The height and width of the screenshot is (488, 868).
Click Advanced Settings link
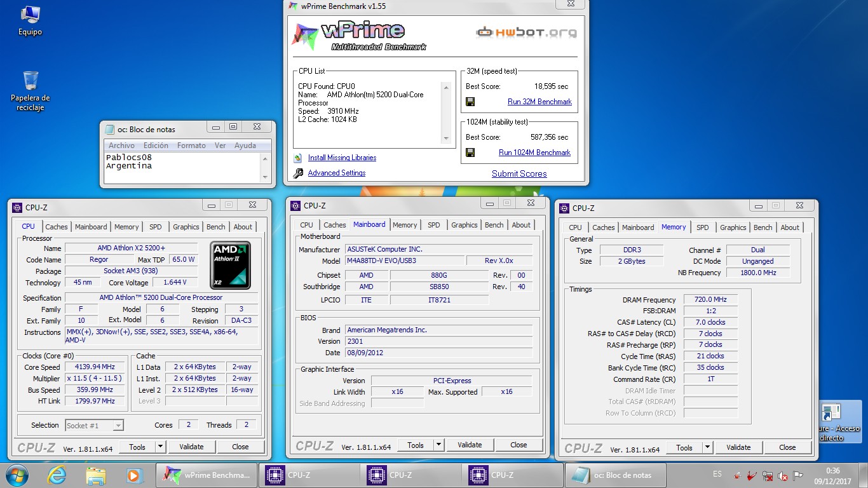(337, 173)
